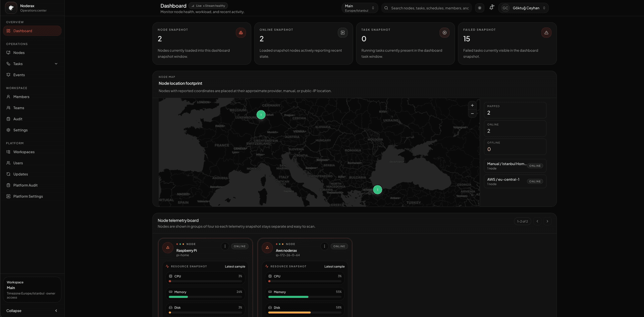Open the Dashboard sidebar item

click(32, 31)
